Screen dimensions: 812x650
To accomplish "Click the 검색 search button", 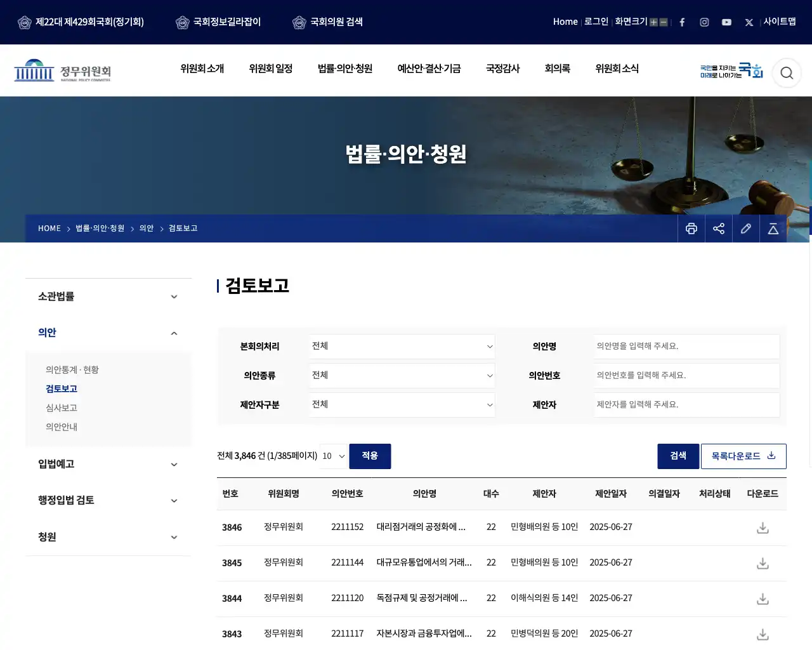I will 678,456.
